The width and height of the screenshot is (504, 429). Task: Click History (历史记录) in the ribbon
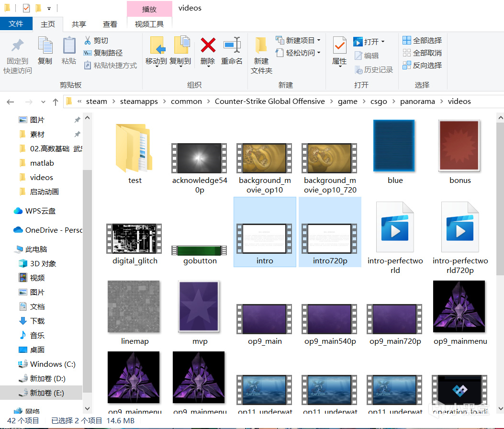[x=373, y=70]
